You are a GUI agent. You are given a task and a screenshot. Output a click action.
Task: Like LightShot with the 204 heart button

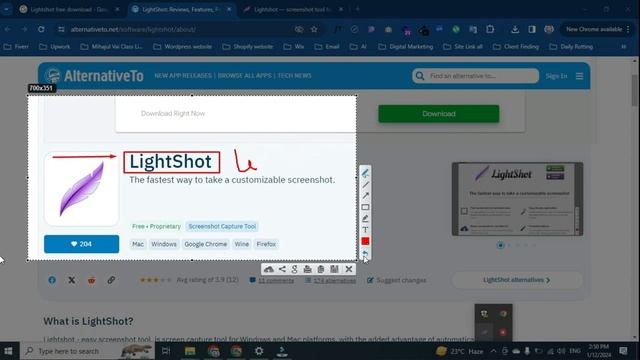click(x=82, y=244)
